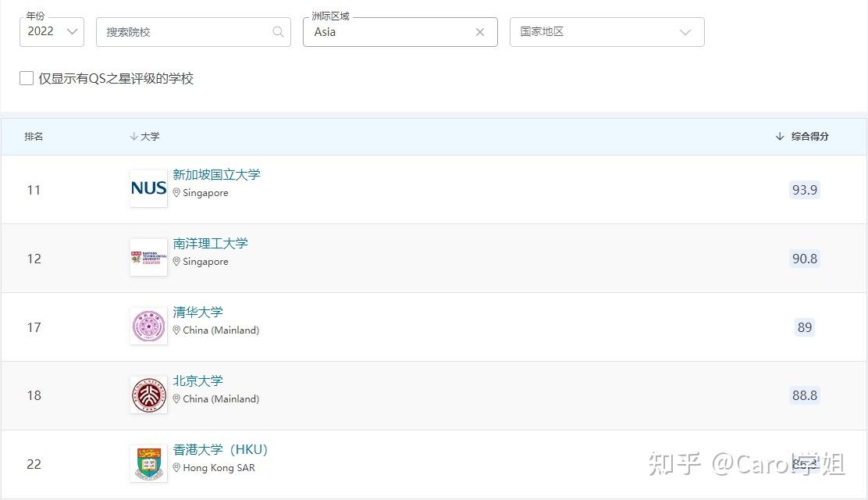
Task: Click the location pin beside 南洋理工大学's Singapore
Action: coord(176,261)
